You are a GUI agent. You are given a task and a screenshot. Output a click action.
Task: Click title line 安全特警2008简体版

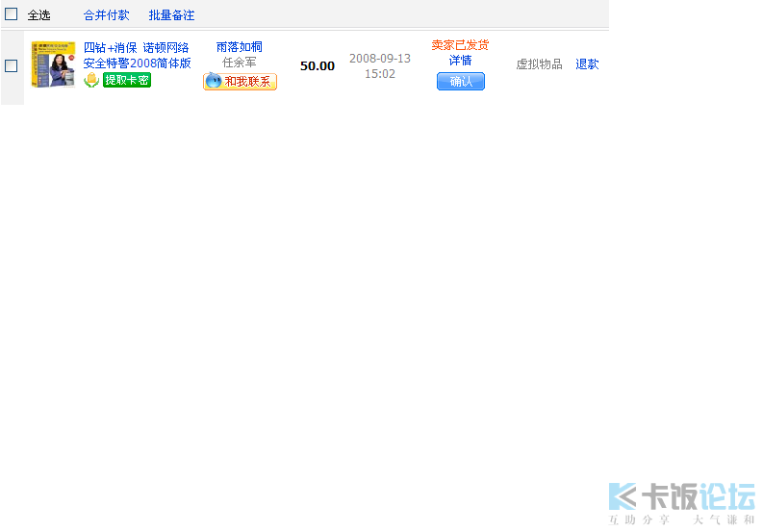[137, 63]
